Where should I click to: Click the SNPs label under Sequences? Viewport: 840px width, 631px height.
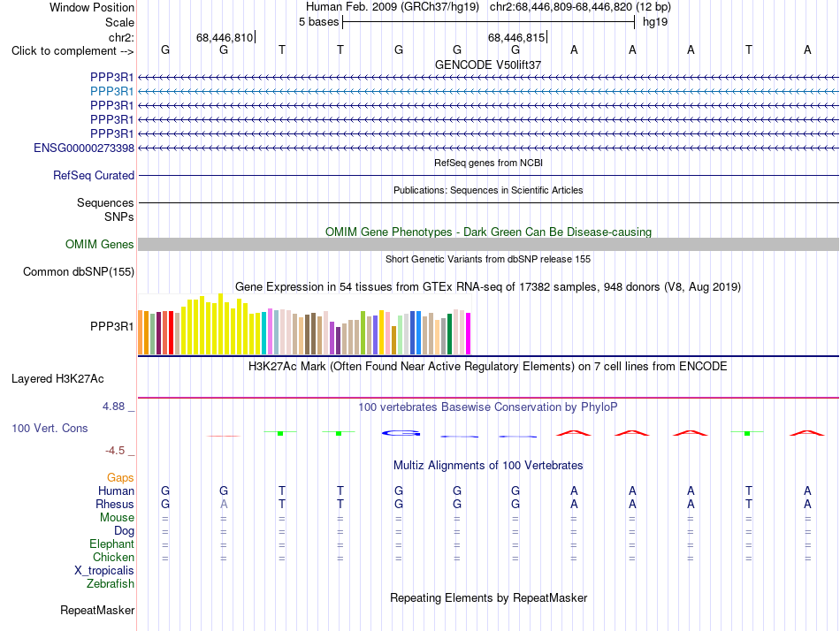click(119, 217)
